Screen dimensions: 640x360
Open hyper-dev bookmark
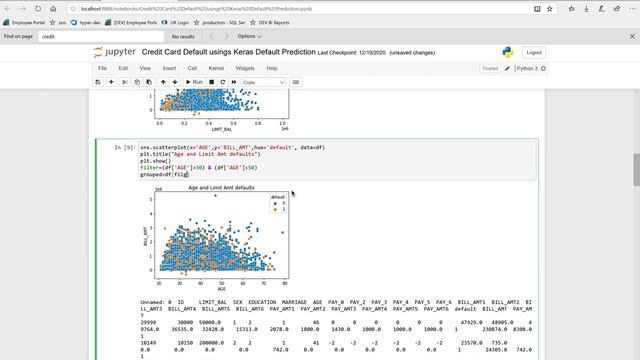coord(86,23)
